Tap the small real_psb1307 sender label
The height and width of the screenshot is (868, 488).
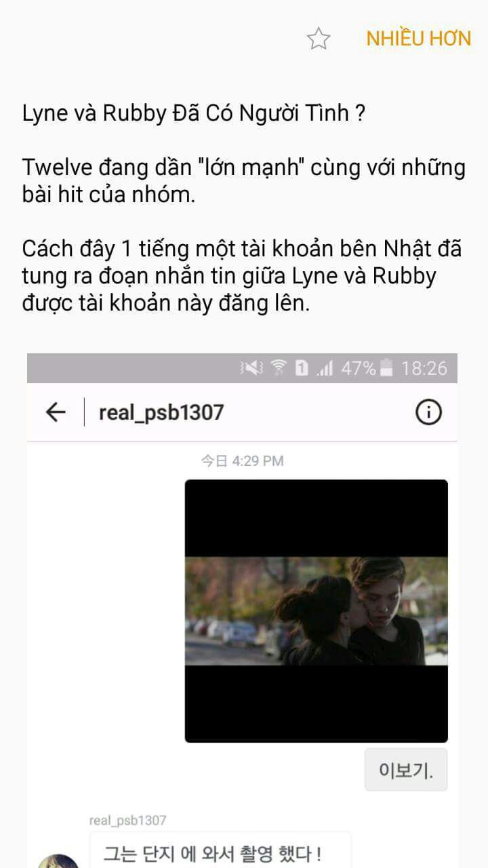(x=127, y=821)
